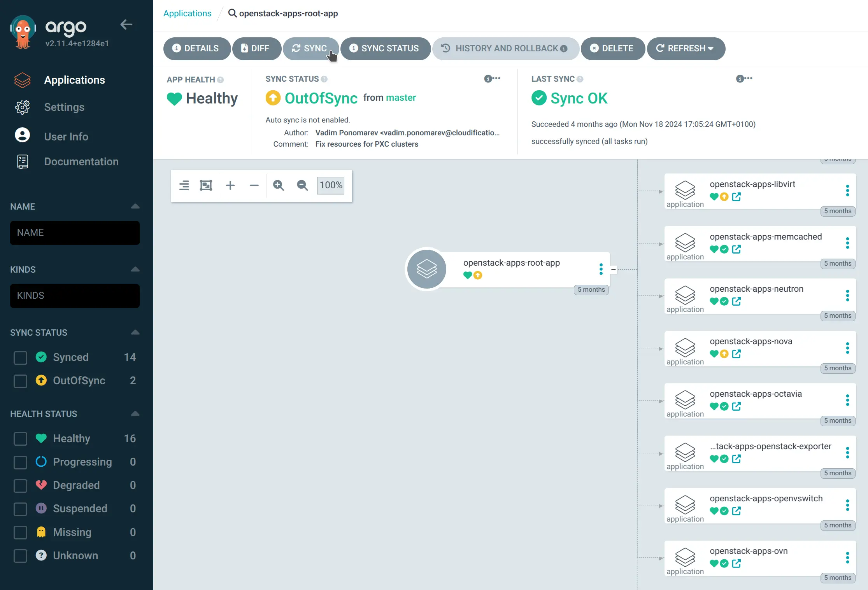Zoom out with magnifier minus icon
Image resolution: width=868 pixels, height=590 pixels.
pos(302,185)
